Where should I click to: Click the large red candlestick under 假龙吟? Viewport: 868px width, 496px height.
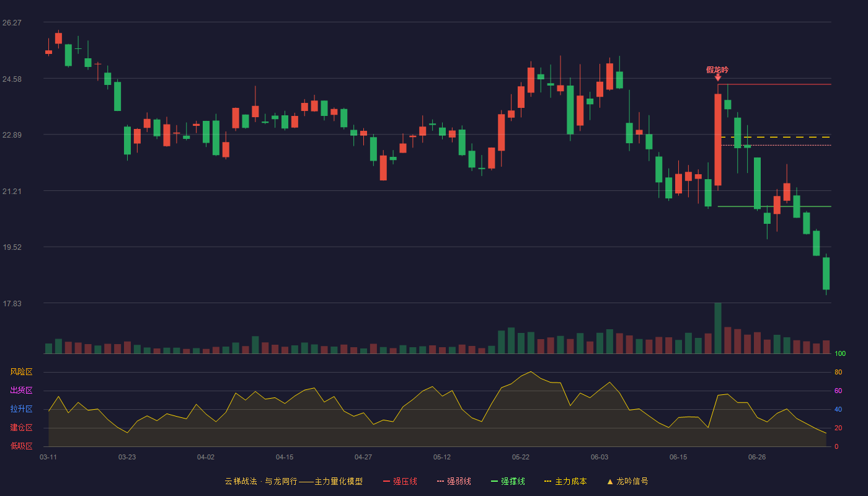pyautogui.click(x=718, y=139)
